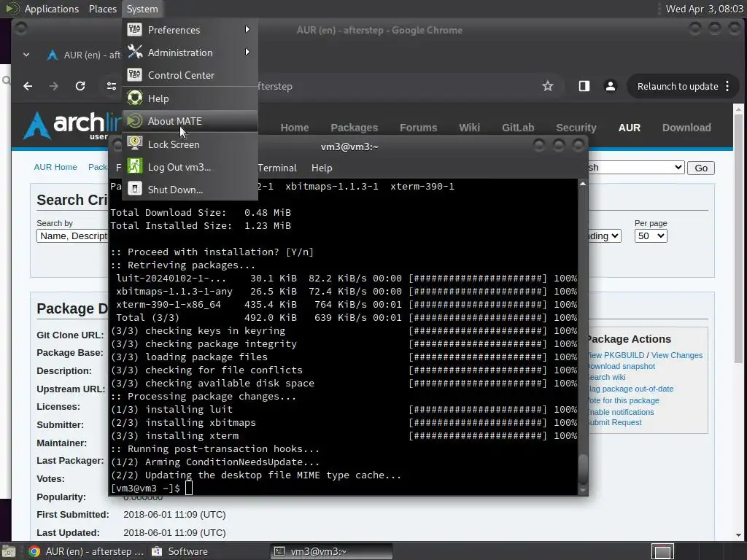Click the Preferences menu icon
The image size is (747, 560).
[x=135, y=29]
